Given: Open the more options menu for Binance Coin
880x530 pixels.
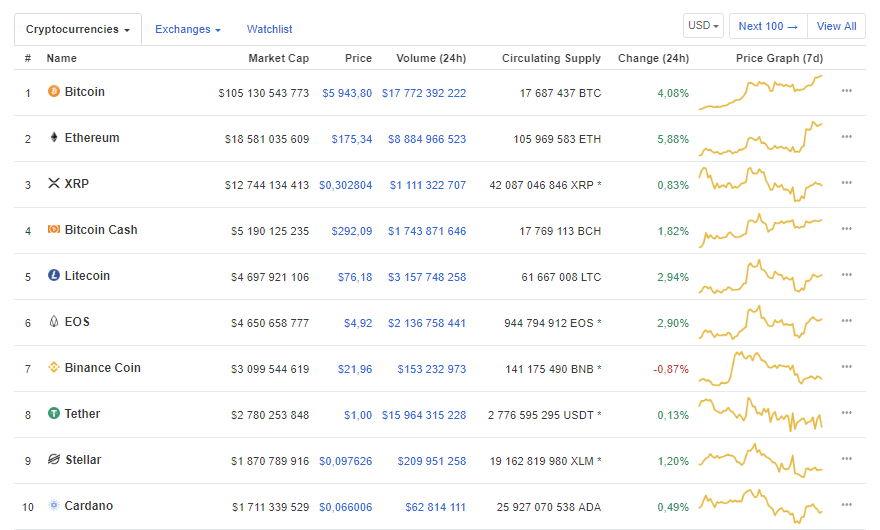Looking at the screenshot, I should pyautogui.click(x=847, y=367).
